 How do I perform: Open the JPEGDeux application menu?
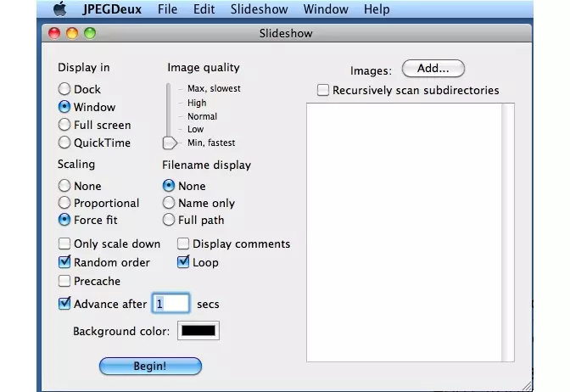click(112, 9)
